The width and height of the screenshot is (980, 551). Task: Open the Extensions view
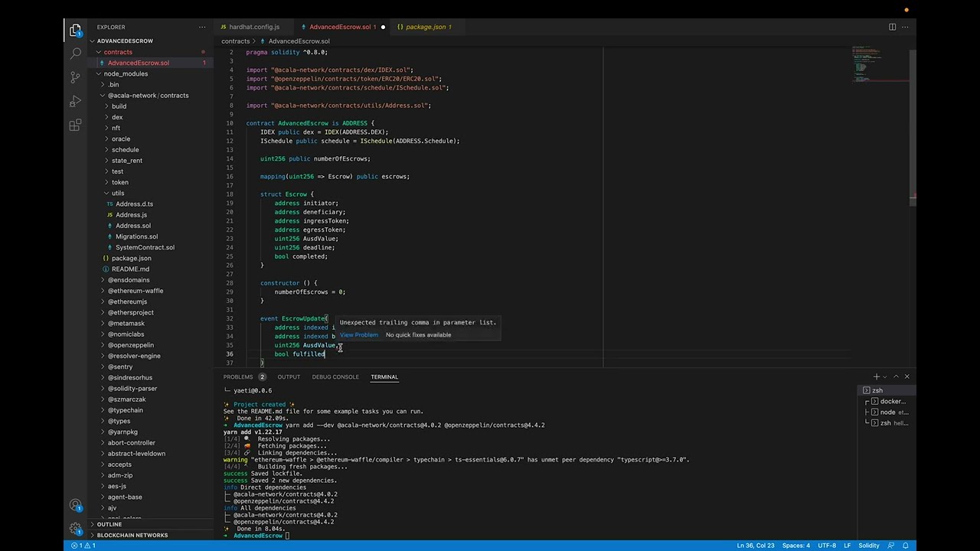[x=75, y=125]
